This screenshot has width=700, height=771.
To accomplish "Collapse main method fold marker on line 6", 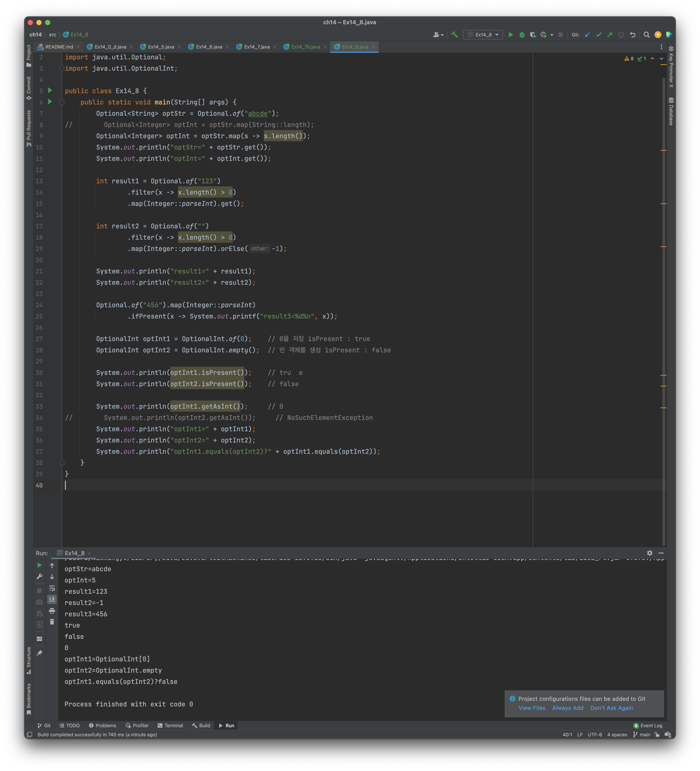I will coord(62,102).
